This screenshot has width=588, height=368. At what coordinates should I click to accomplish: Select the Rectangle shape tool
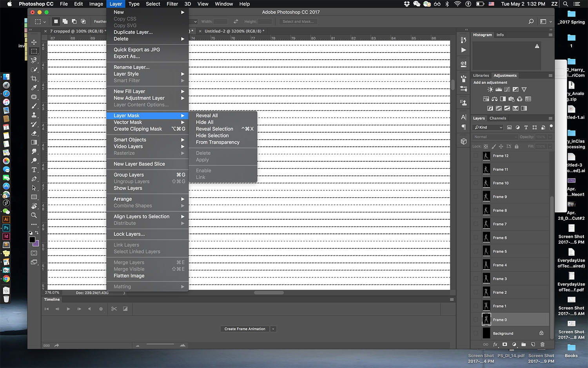(34, 197)
